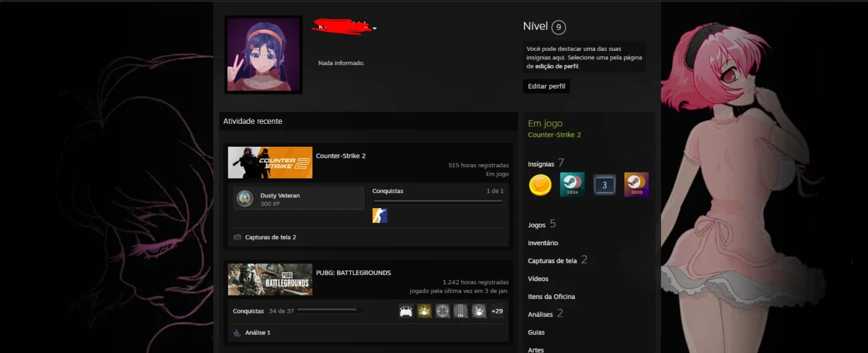
Task: Click the level 9 badge circle
Action: coord(558,27)
